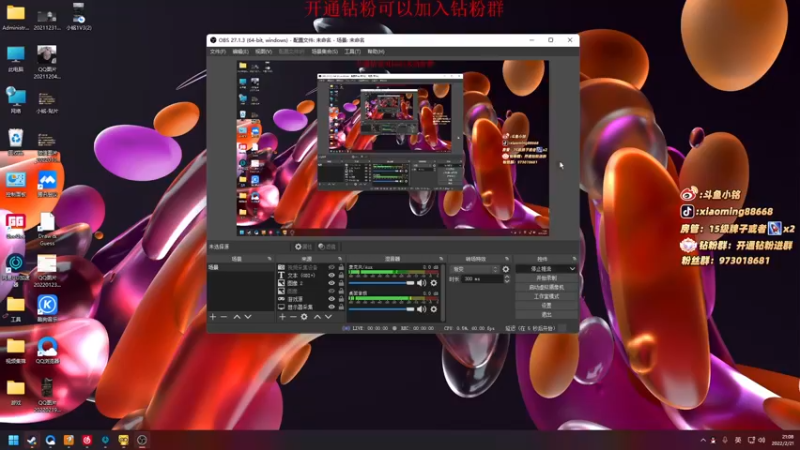
Task: Enable 工作室模式 studio mode
Action: point(546,296)
